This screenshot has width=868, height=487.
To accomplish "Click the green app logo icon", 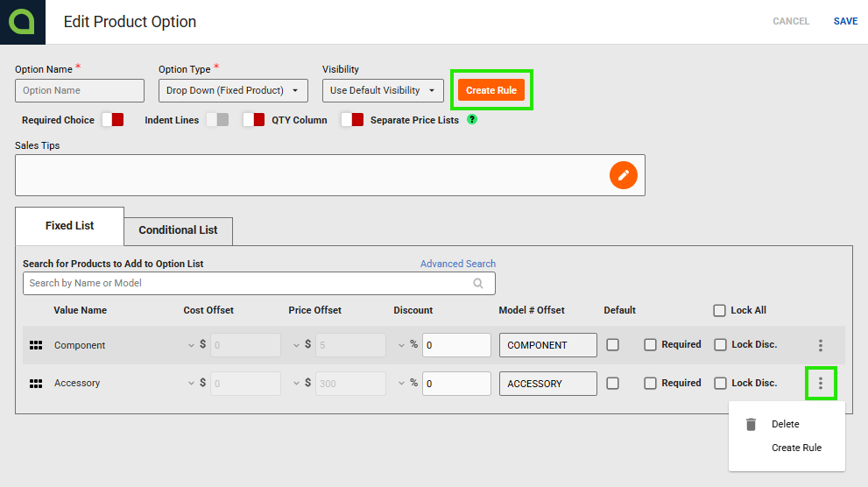I will [x=22, y=22].
